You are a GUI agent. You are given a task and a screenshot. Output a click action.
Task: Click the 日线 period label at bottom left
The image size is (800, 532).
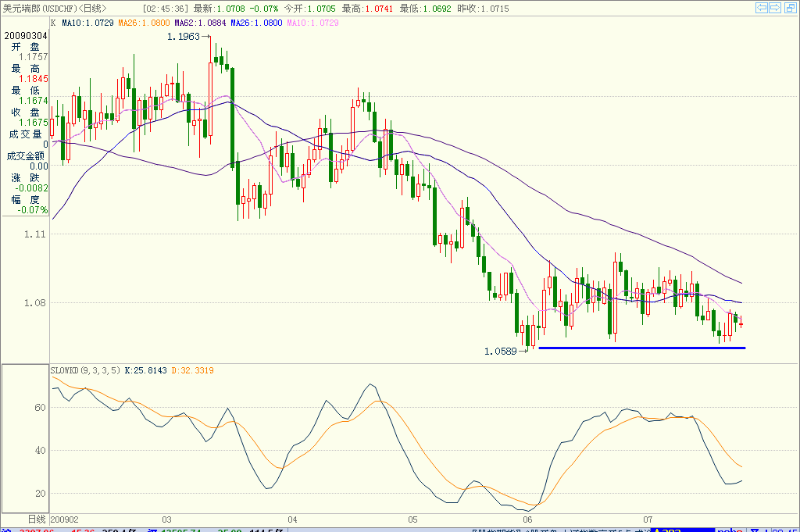click(x=37, y=520)
